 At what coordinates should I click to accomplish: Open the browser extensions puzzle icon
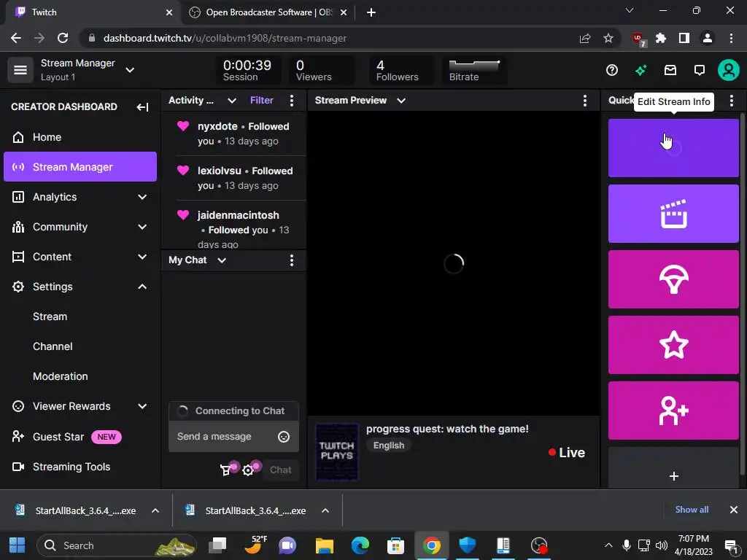tap(661, 38)
